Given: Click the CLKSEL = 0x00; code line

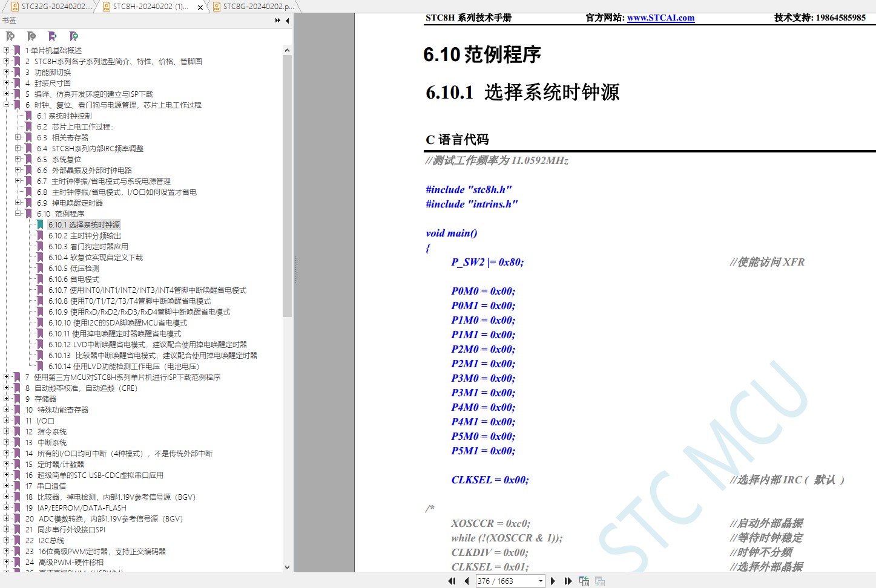Looking at the screenshot, I should click(490, 480).
